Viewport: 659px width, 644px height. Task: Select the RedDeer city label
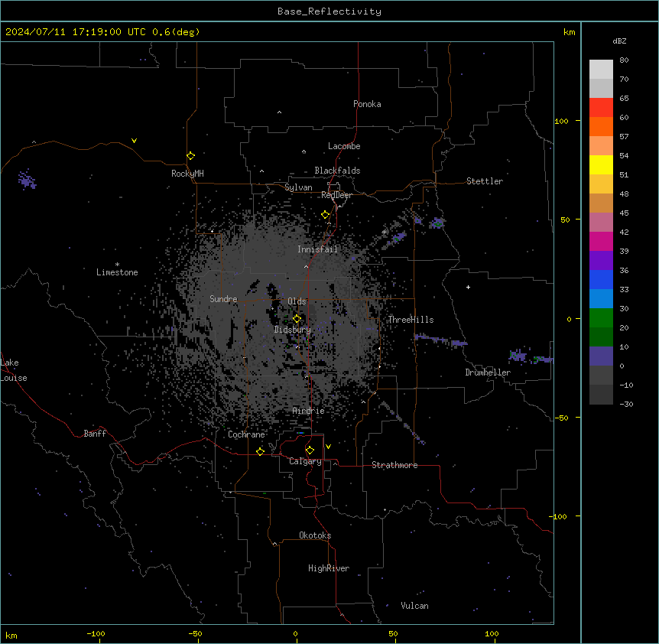(336, 195)
